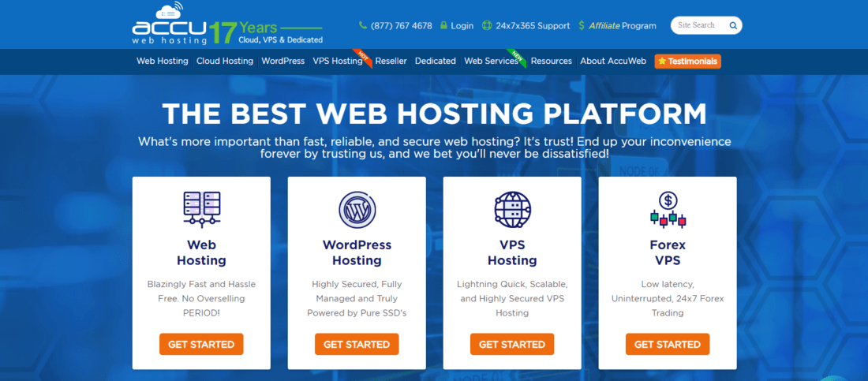Click the magnifier search icon

(x=733, y=25)
